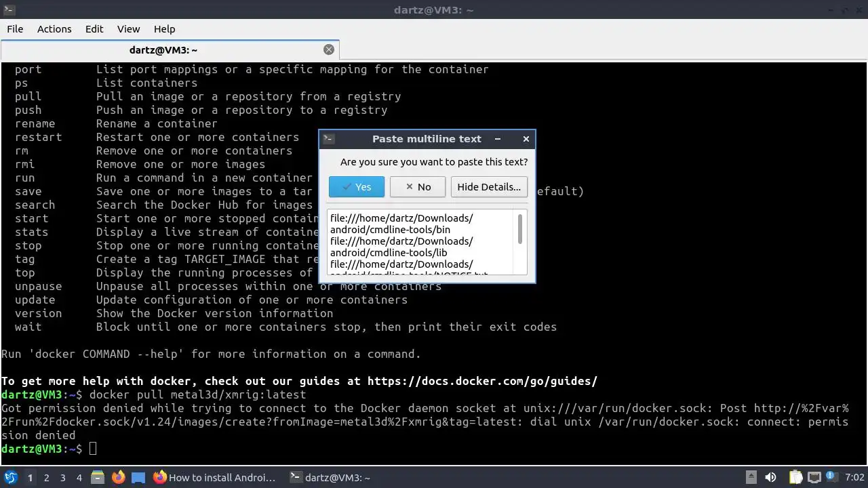
Task: Minimize the Paste multiline text dialog
Action: click(498, 139)
